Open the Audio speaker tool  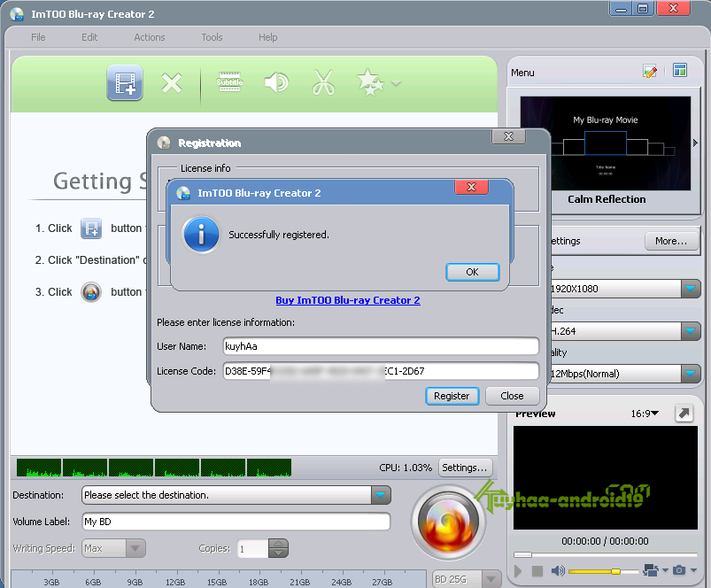(276, 82)
